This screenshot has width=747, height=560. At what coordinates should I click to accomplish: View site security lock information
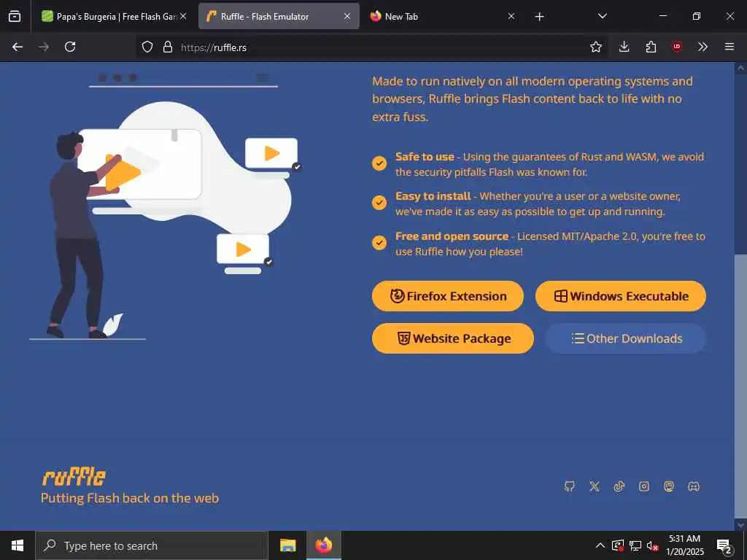pyautogui.click(x=168, y=47)
